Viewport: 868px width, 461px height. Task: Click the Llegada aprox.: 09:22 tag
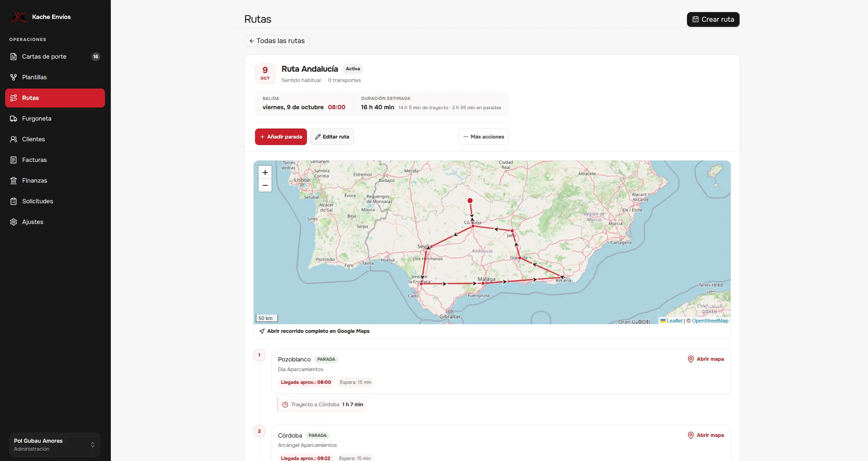(305, 458)
